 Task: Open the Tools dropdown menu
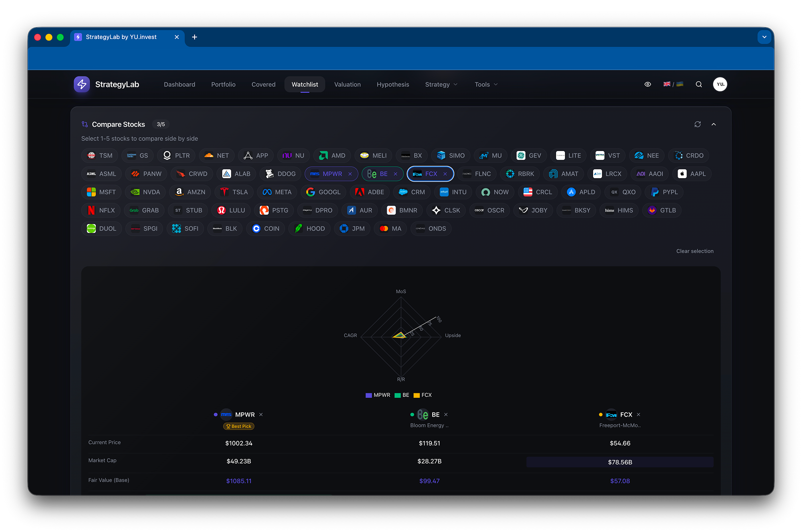point(485,84)
